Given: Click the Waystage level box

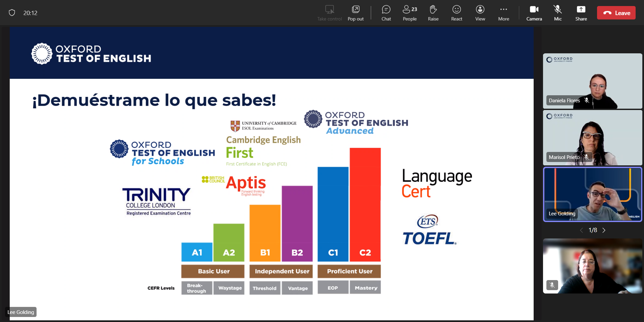Looking at the screenshot, I should click(x=229, y=288).
